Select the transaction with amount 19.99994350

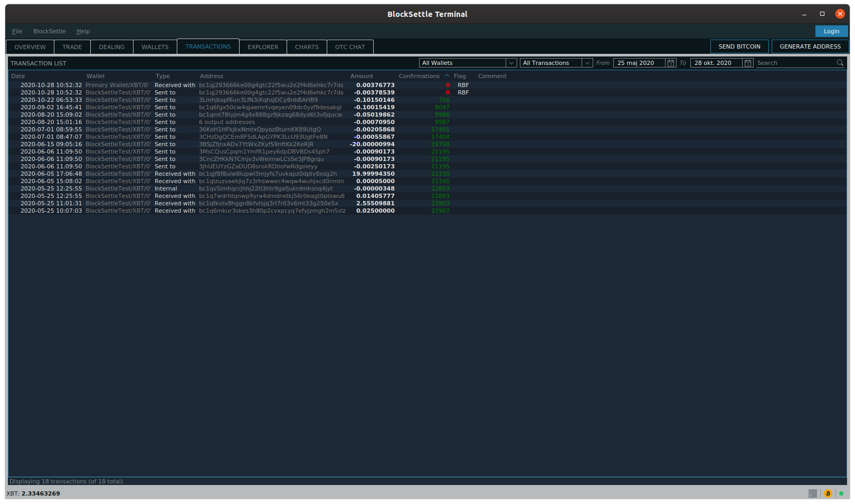pos(427,174)
